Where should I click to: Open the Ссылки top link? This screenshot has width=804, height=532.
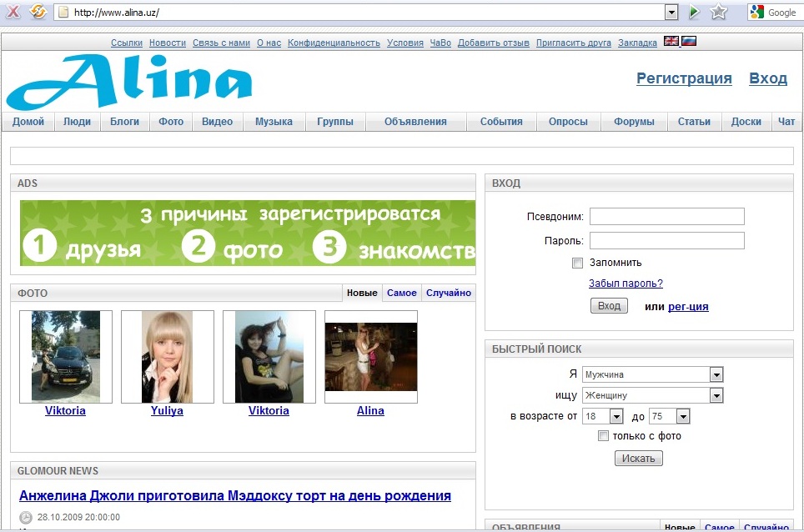click(127, 43)
